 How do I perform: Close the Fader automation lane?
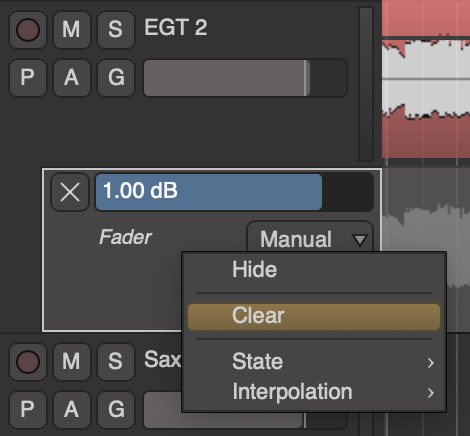(x=70, y=192)
